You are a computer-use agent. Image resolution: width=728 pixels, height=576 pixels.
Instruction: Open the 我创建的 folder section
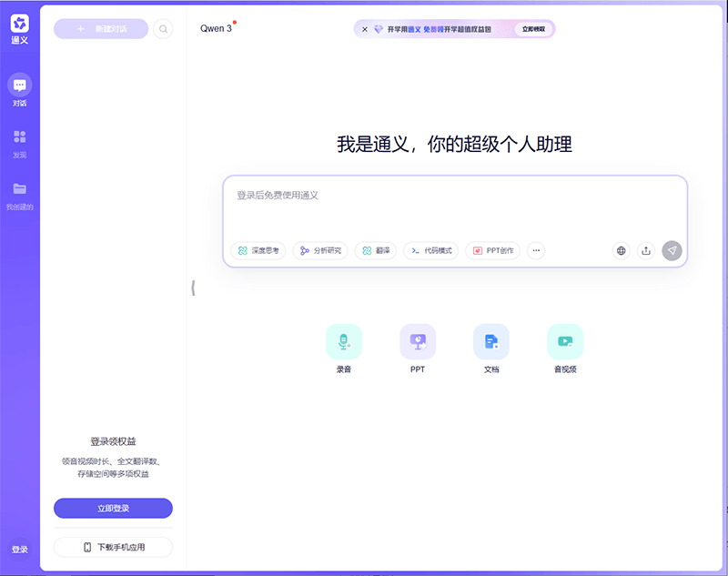click(x=20, y=191)
